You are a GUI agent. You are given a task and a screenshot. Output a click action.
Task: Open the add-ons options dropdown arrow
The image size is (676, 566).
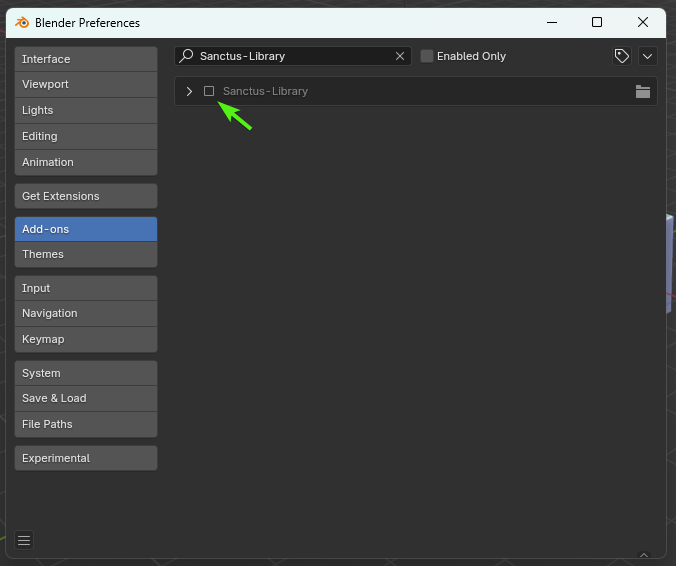click(647, 56)
